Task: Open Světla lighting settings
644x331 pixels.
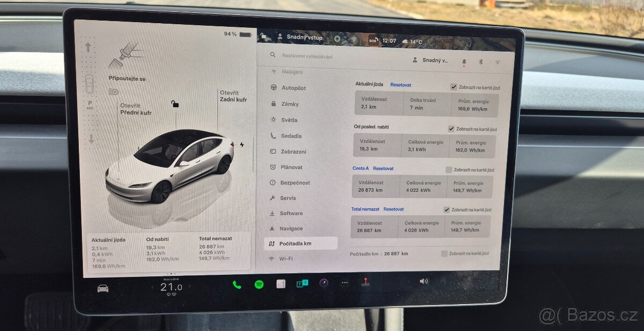Action: (291, 120)
